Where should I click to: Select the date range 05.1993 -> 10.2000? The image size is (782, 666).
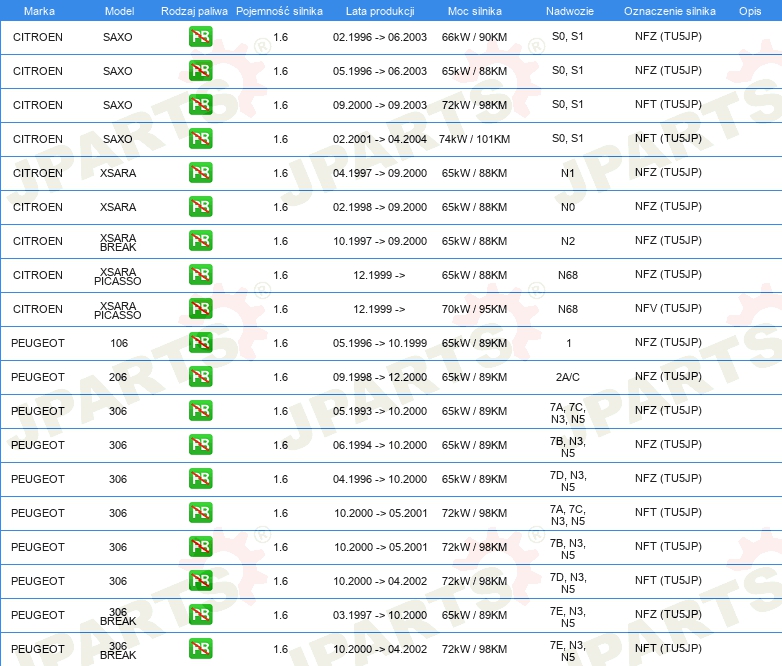pos(380,411)
